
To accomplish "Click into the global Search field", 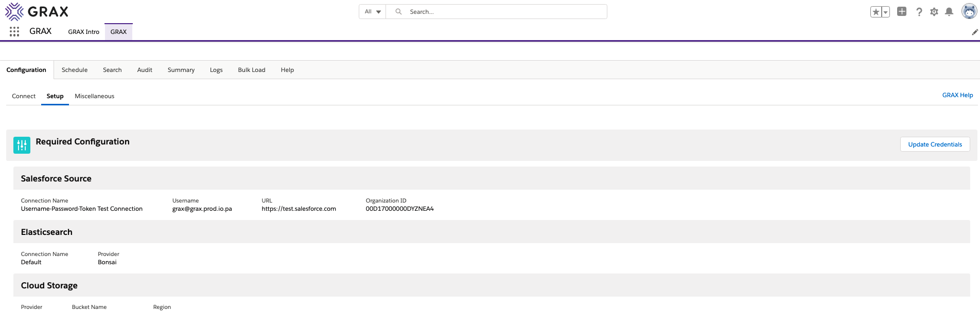I will [x=497, y=12].
